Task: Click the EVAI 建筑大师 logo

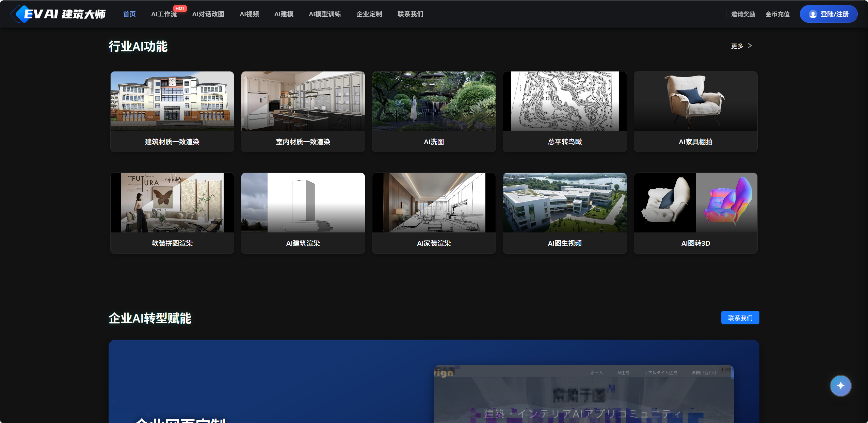Action: click(58, 14)
